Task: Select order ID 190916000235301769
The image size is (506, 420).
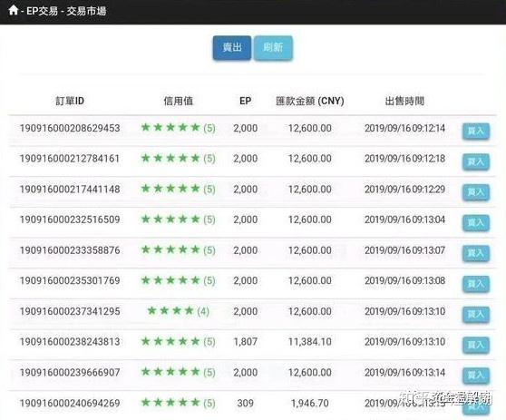Action: pos(70,280)
